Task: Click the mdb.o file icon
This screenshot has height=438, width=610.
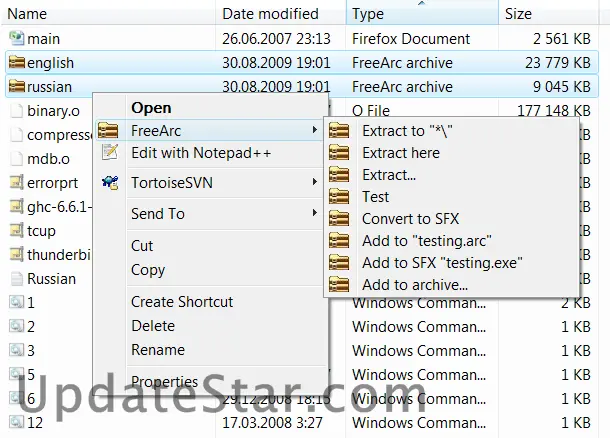Action: pyautogui.click(x=16, y=158)
